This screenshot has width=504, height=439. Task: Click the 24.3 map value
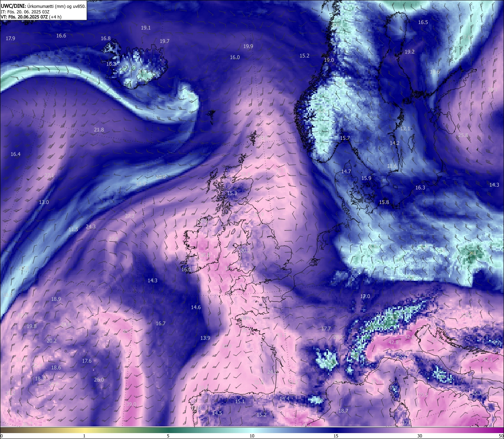click(x=91, y=226)
